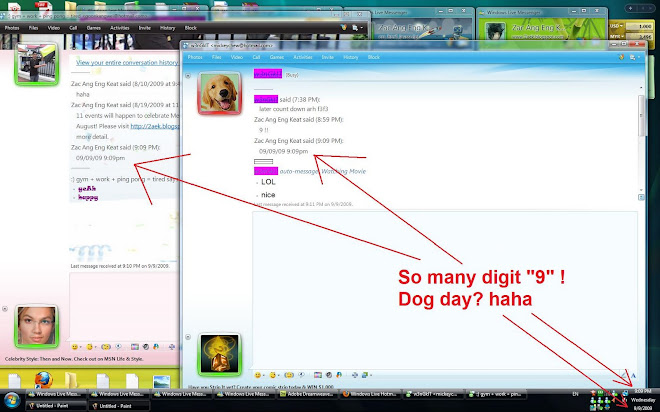Switch to first Untitled - Paint taskbar button

coord(56,406)
